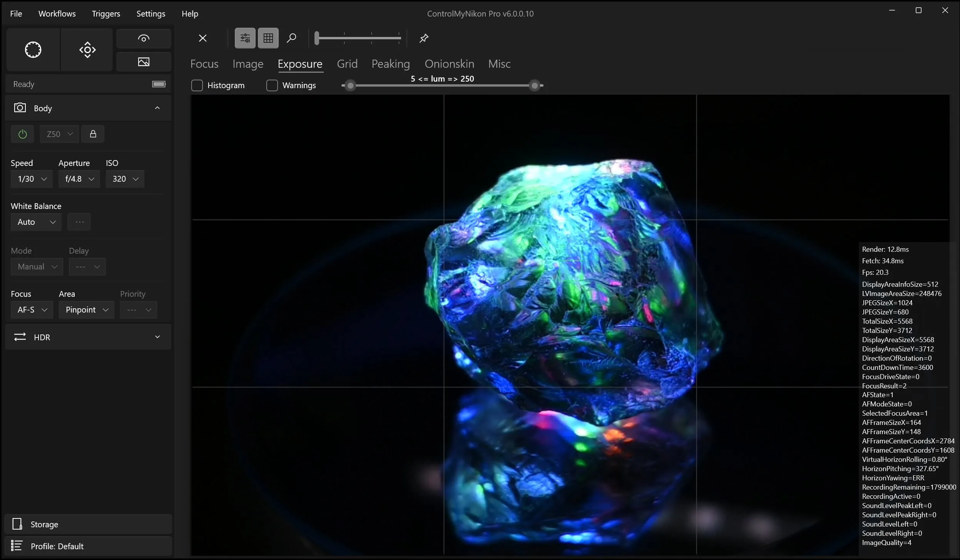Click the right luminance slider handle
This screenshot has height=560, width=960.
[535, 86]
